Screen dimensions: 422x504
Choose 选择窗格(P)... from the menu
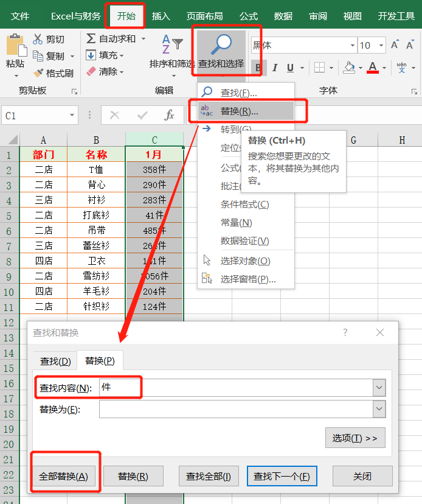click(x=246, y=279)
